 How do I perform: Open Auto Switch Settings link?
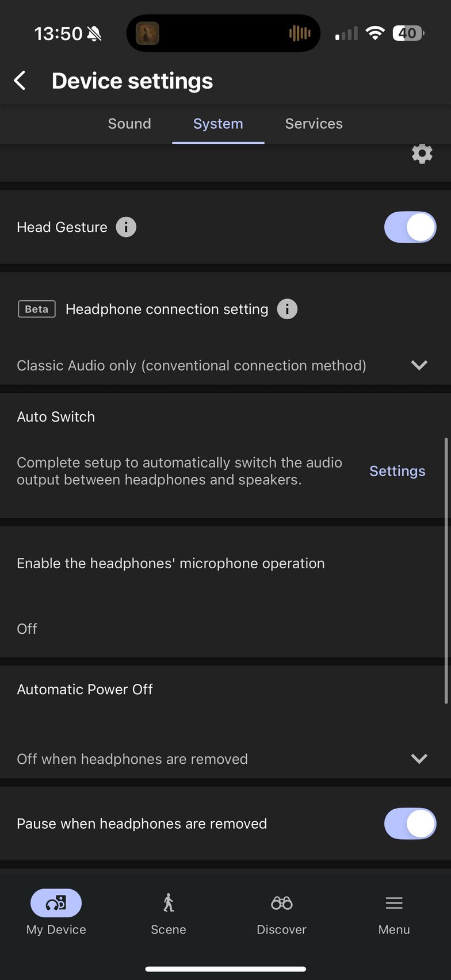[x=398, y=471]
